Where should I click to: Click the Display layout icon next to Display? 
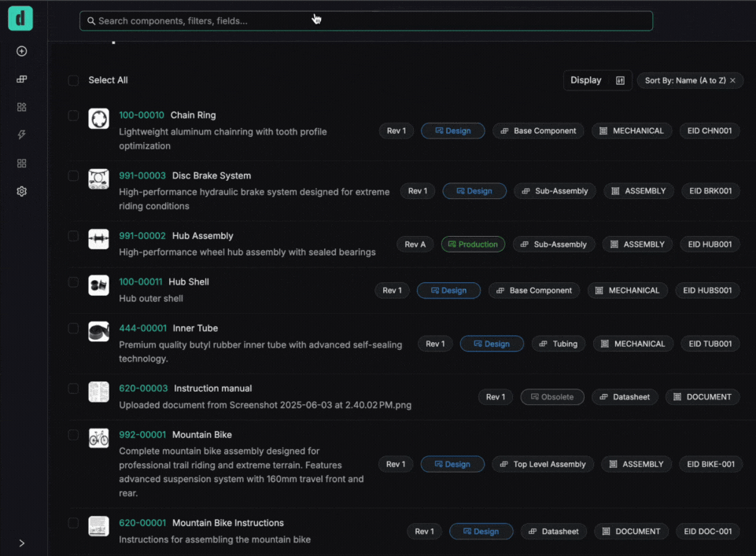coord(620,79)
